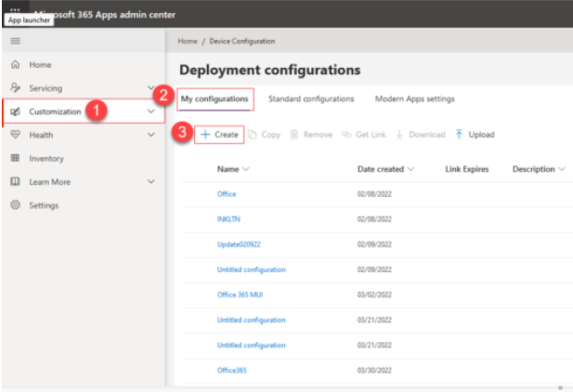Click the Servicing icon in sidebar

[x=15, y=87]
